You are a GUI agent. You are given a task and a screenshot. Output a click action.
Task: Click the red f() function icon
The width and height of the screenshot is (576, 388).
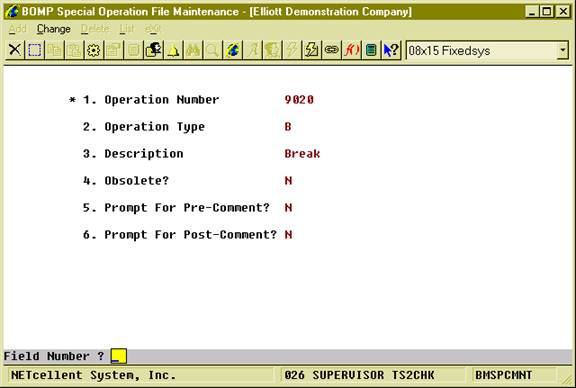coord(352,50)
